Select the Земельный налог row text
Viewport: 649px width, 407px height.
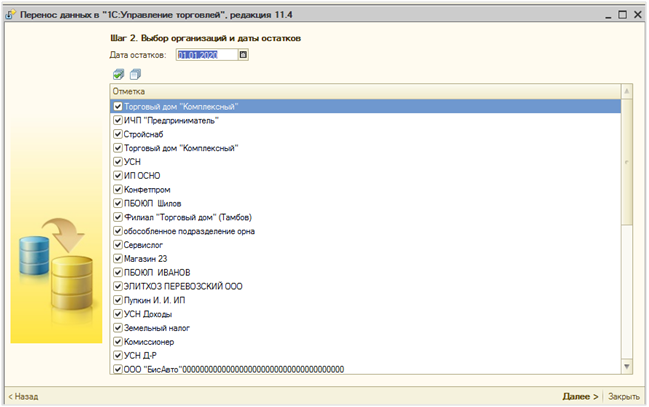157,328
